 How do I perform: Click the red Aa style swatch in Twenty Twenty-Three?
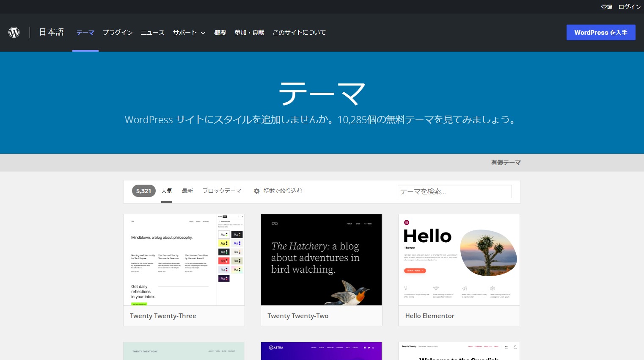(x=223, y=260)
